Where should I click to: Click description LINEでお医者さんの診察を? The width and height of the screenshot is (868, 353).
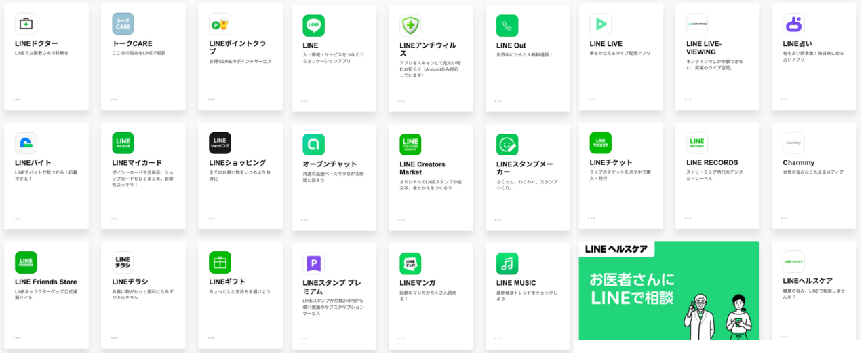42,53
